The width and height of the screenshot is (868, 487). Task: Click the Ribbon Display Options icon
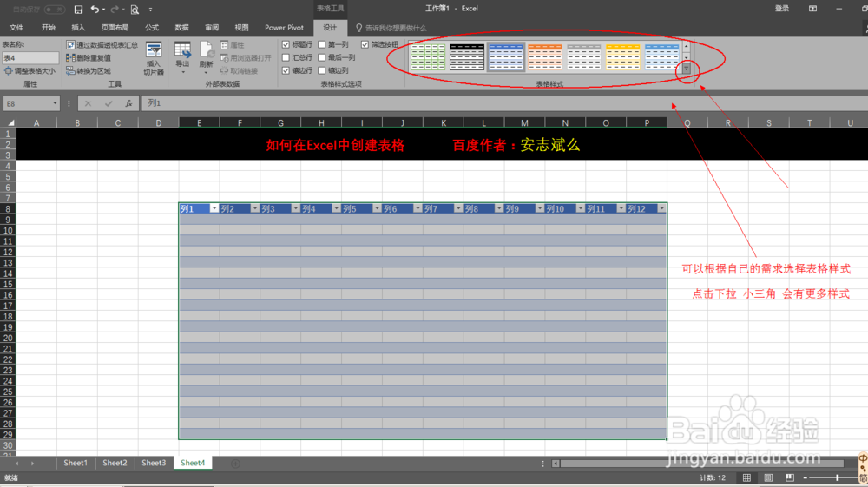[812, 9]
